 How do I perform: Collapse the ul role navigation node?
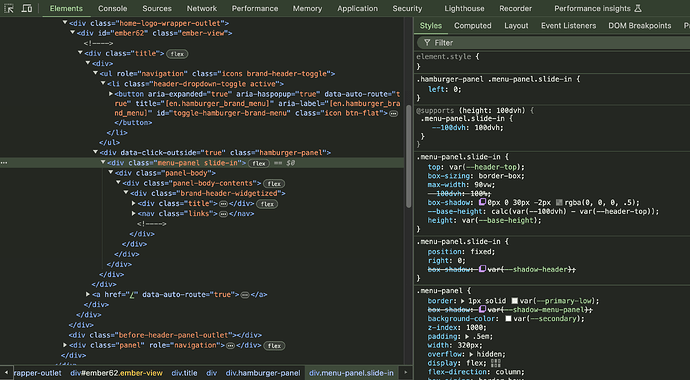click(95, 73)
